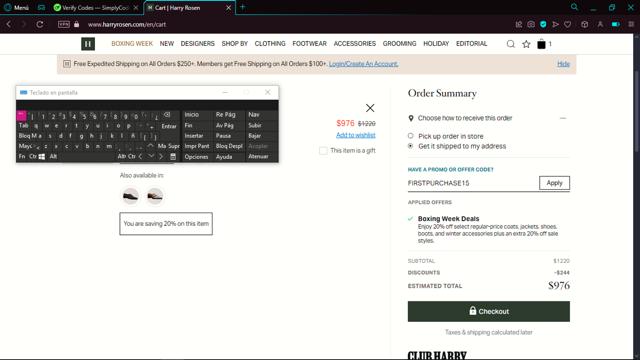Open browser tab search magnifier
Screen dimensions: 640x360
(574, 7)
